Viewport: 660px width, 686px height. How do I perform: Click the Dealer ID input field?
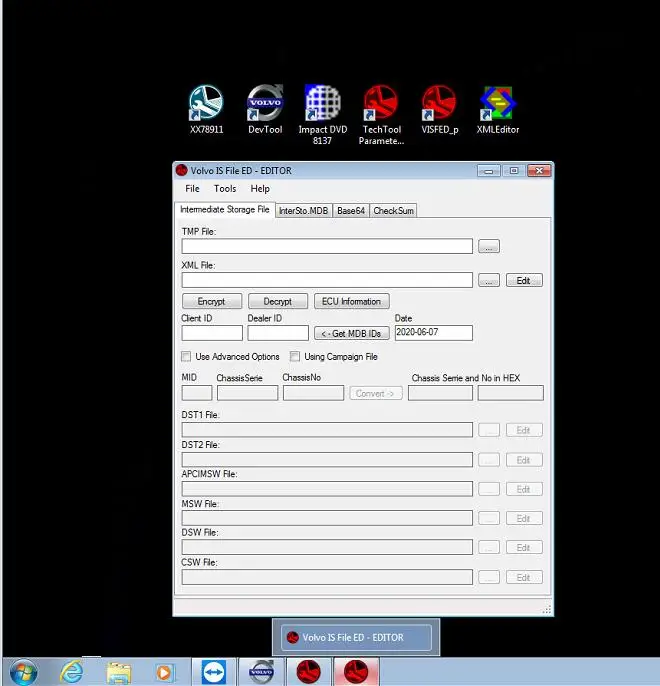[x=278, y=333]
